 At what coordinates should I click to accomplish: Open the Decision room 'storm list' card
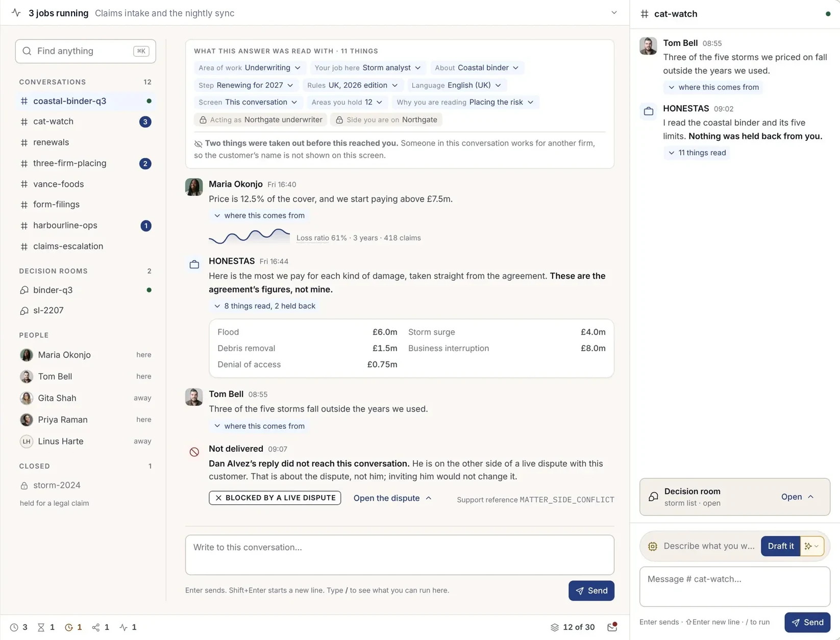point(735,497)
